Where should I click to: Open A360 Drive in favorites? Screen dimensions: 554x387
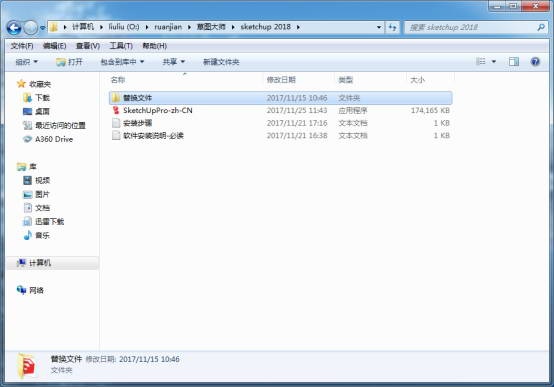[x=48, y=139]
